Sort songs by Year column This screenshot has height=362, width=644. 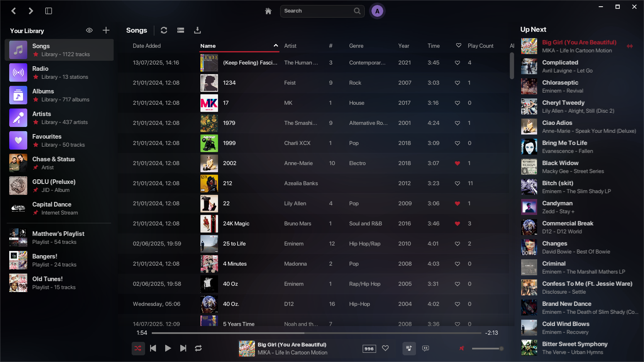coord(404,46)
